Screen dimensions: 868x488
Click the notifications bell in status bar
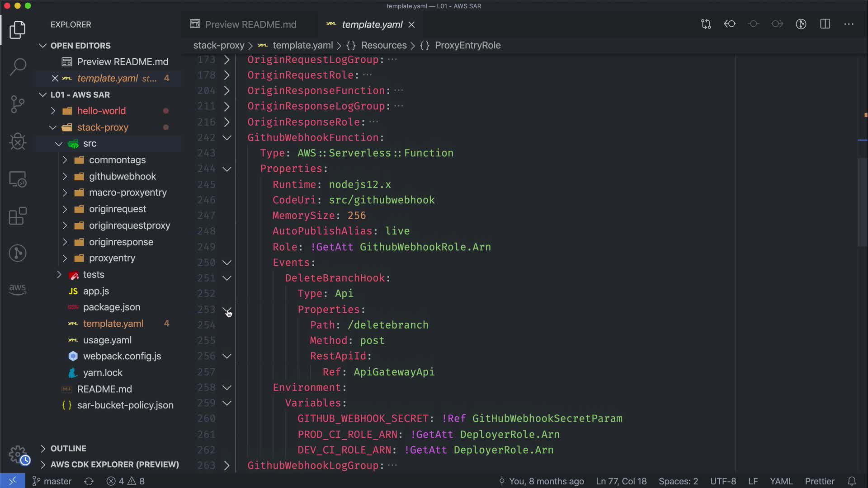(x=852, y=481)
